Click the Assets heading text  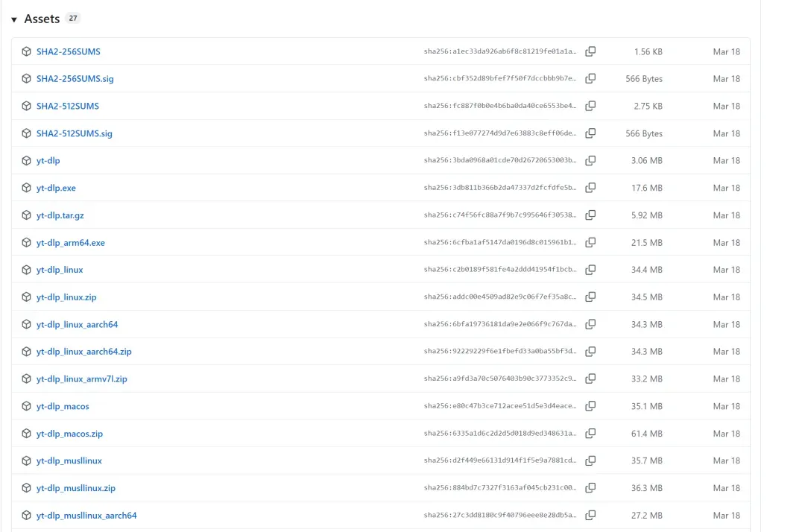[42, 19]
